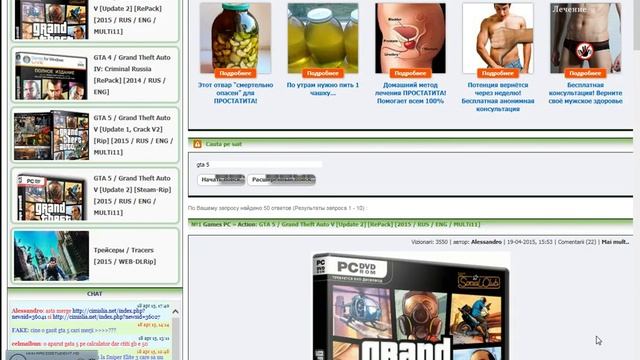
Task: Select the '19-04-2015, 15:53' post date
Action: point(529,242)
